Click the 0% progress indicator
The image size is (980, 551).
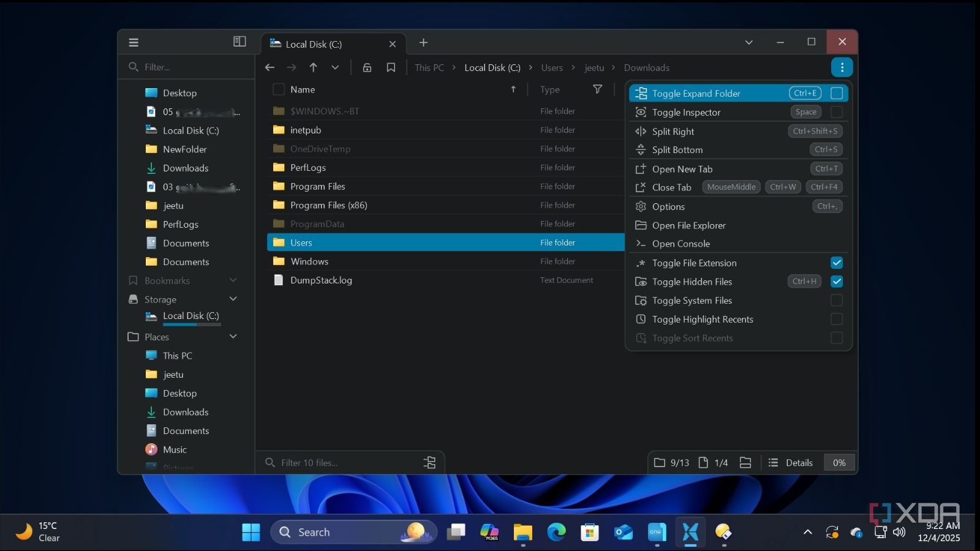pyautogui.click(x=839, y=463)
